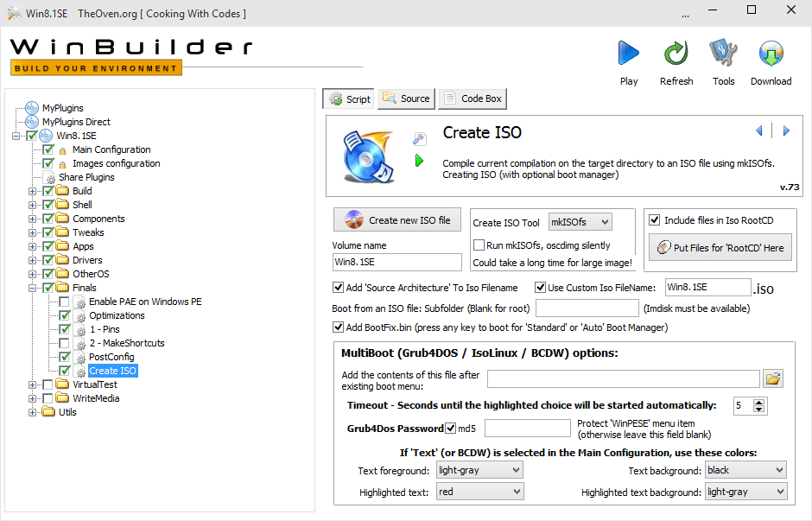The height and width of the screenshot is (521, 812).
Task: Expand the OtherOS tree folder
Action: click(x=32, y=274)
